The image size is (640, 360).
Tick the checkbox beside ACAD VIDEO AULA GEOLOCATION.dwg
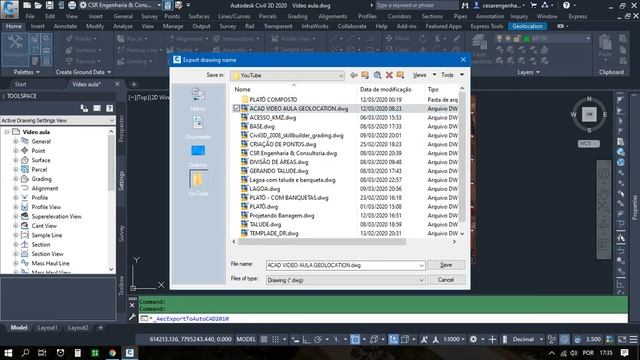(x=236, y=109)
